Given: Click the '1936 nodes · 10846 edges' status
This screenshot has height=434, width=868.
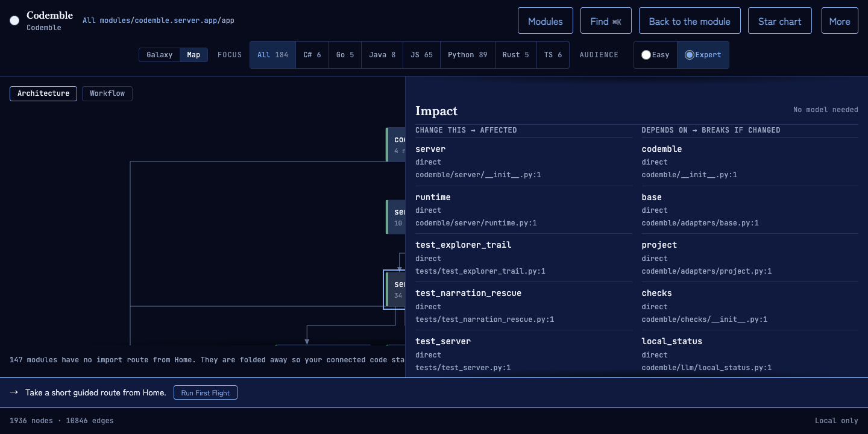Looking at the screenshot, I should (x=61, y=421).
